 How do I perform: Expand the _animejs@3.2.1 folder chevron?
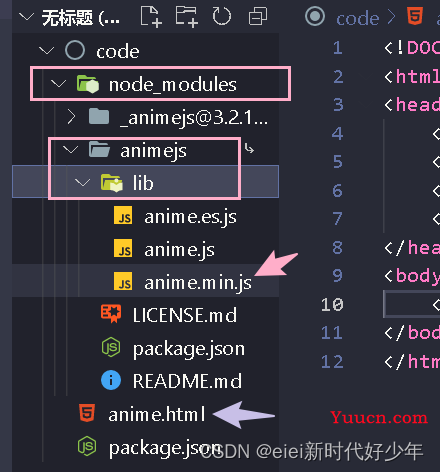pyautogui.click(x=71, y=117)
